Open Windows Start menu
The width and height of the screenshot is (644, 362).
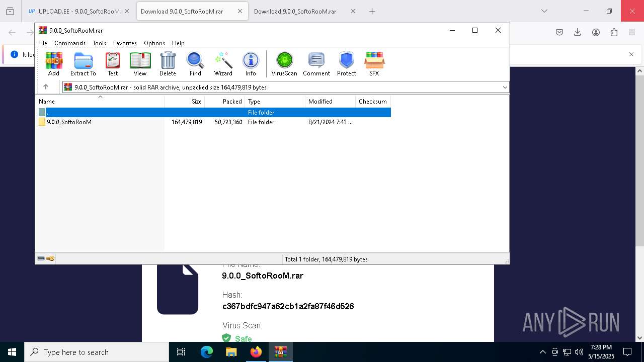point(12,352)
